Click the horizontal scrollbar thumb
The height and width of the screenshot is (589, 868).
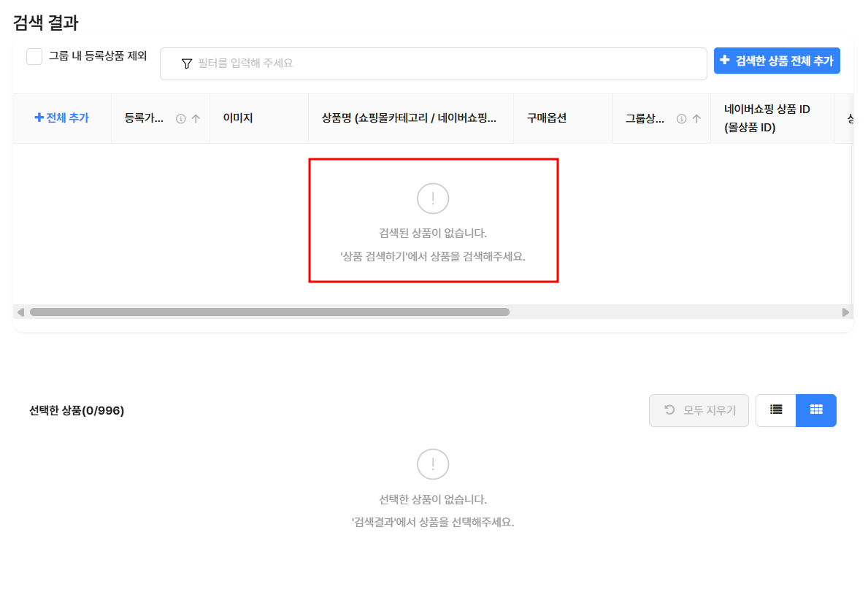(269, 312)
